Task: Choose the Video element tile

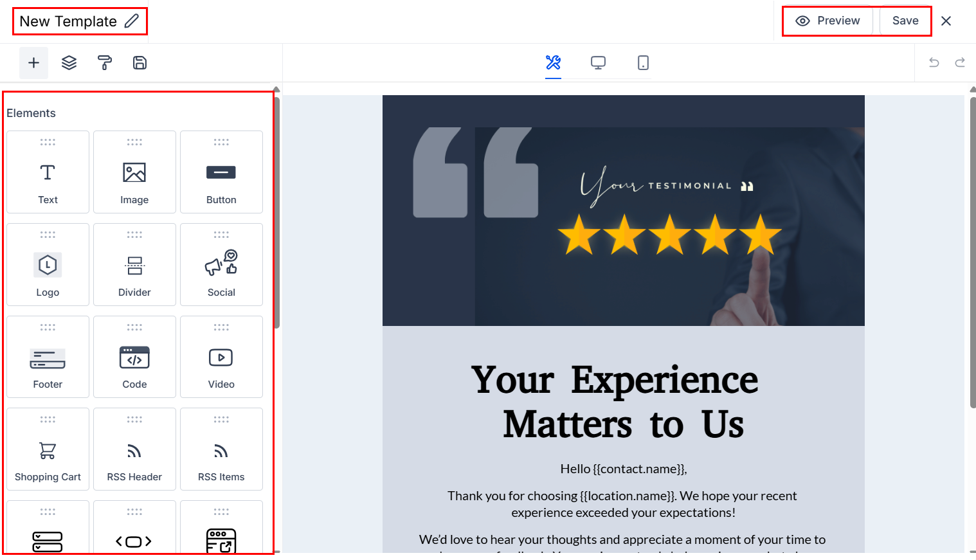Action: (x=221, y=357)
